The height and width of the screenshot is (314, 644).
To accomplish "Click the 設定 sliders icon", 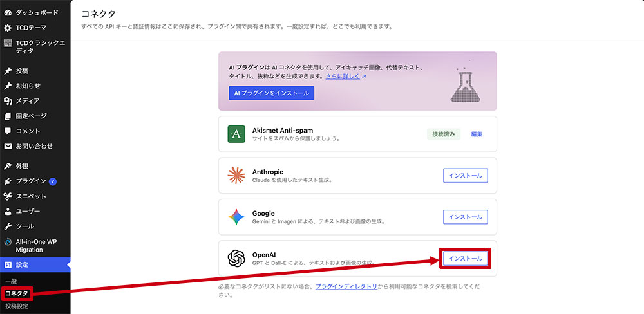I will point(7,264).
